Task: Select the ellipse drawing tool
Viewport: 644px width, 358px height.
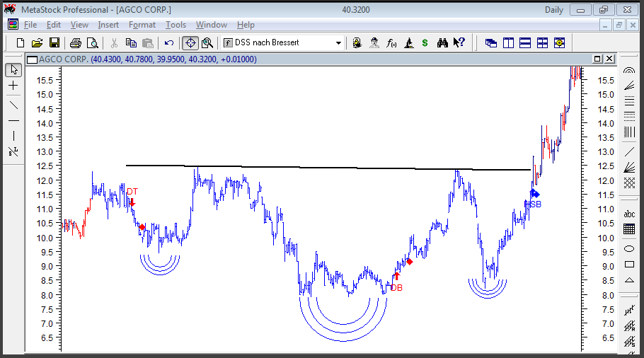Action: click(629, 249)
